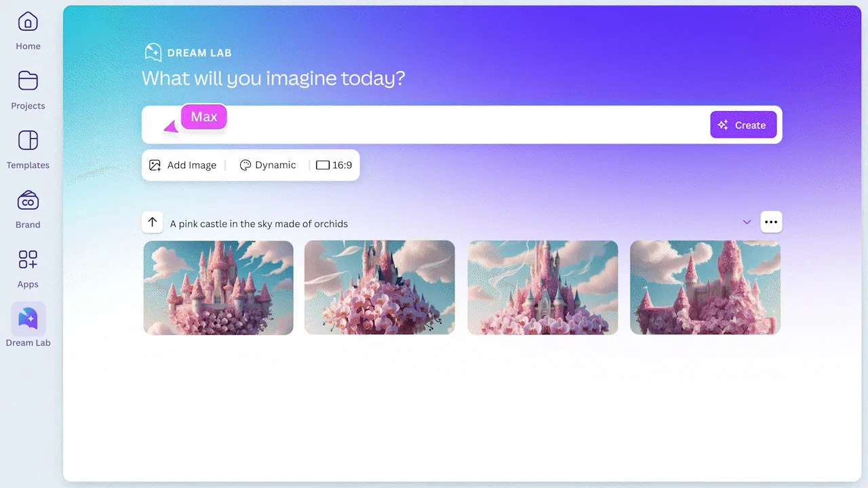Expand the chevron next to the prompt results
868x488 pixels.
(x=747, y=222)
